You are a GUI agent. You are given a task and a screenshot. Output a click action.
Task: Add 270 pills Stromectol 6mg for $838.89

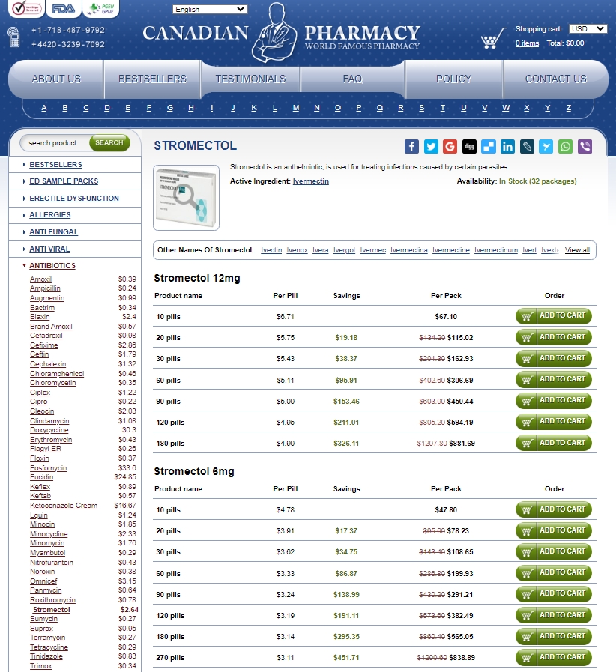pos(553,657)
